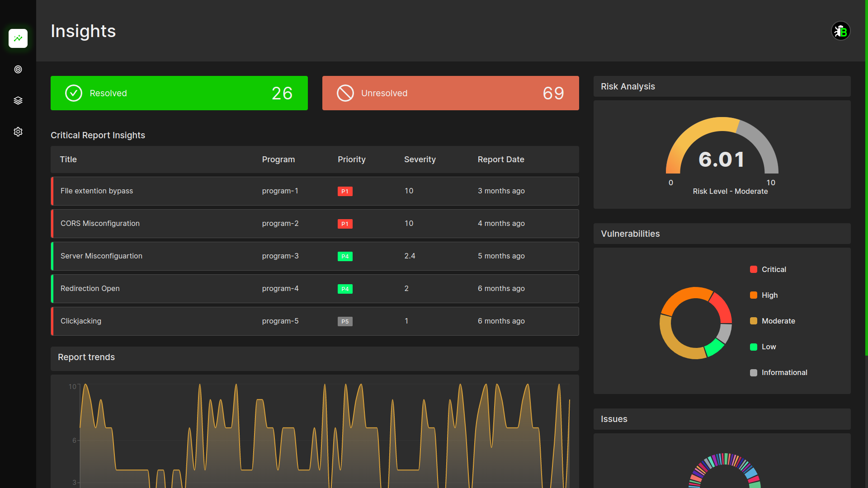Sort table by Report Date header

click(x=500, y=160)
